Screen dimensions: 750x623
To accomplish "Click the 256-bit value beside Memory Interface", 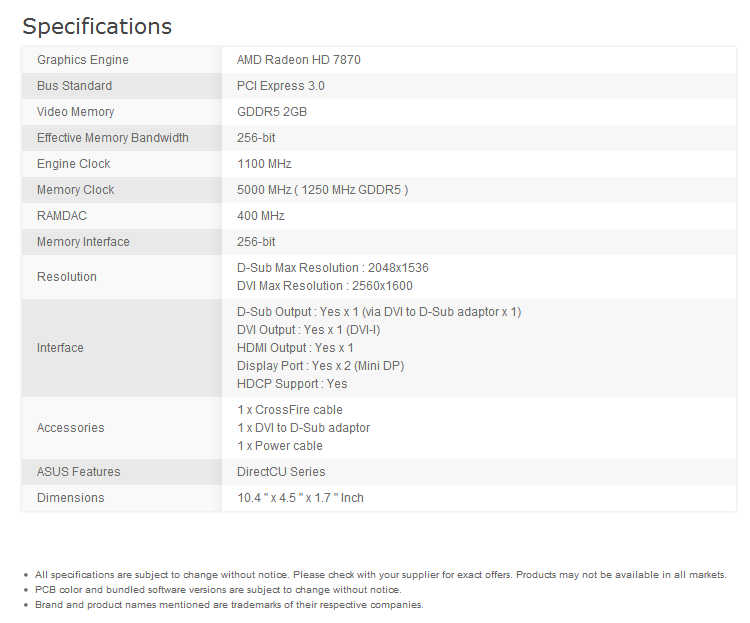I will tap(256, 242).
